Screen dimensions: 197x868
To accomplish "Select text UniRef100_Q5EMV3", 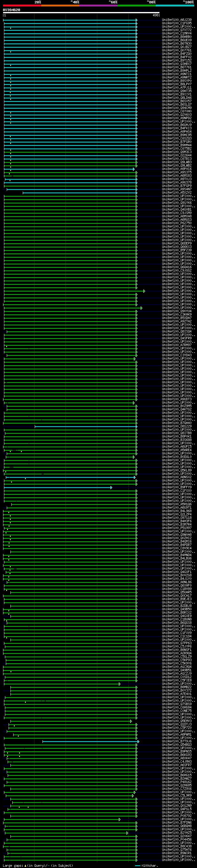I will point(177,721).
